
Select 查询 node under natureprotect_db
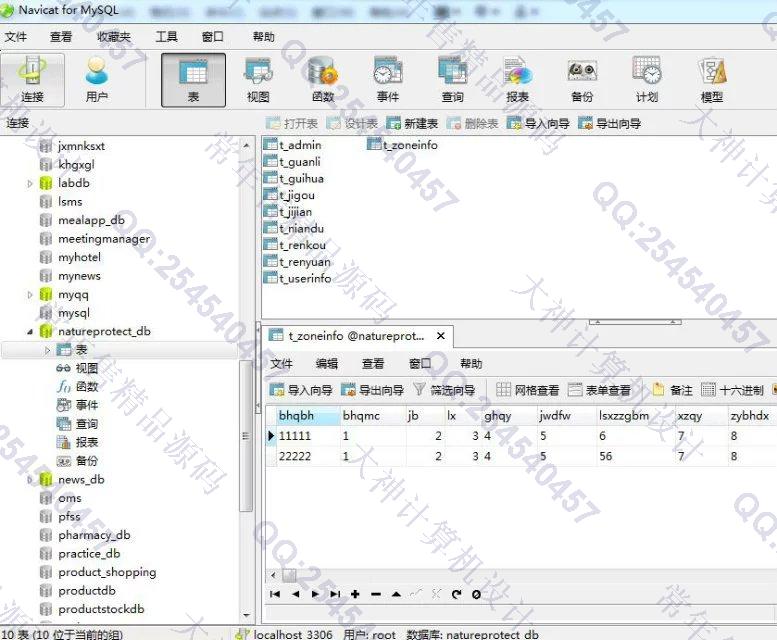click(x=77, y=424)
